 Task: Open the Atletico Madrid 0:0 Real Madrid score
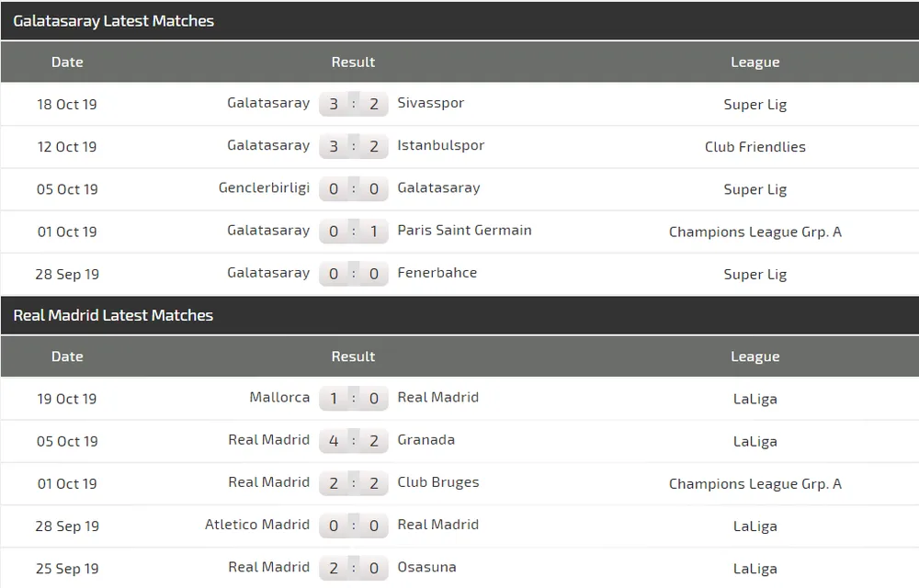pyautogui.click(x=354, y=526)
